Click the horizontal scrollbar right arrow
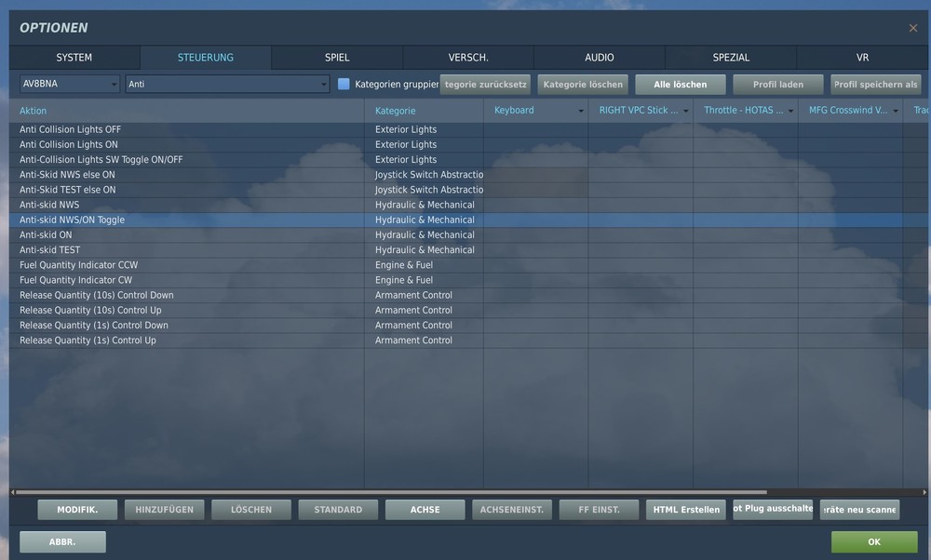931x560 pixels. coord(924,492)
